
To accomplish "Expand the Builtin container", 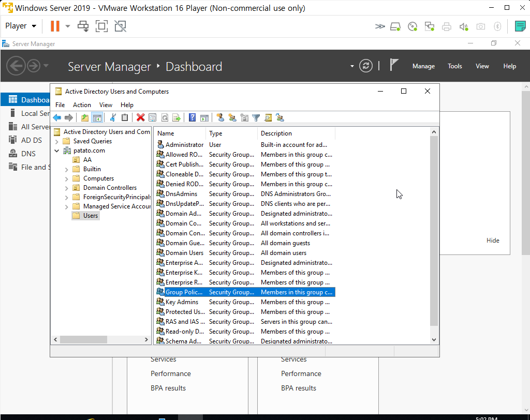I will pyautogui.click(x=67, y=169).
